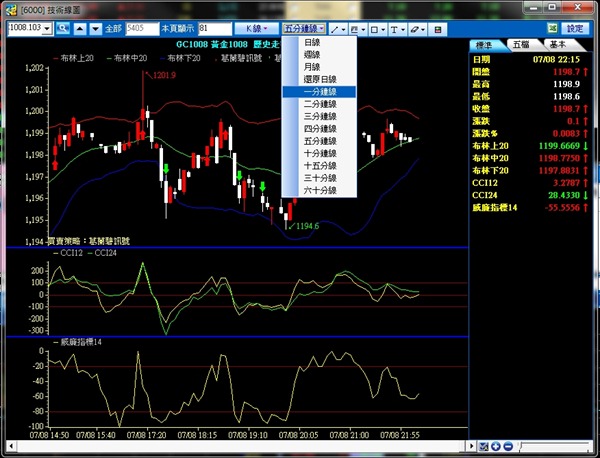Image resolution: width=600 pixels, height=458 pixels.
Task: Open the K線 chart type dropdown
Action: pos(256,29)
